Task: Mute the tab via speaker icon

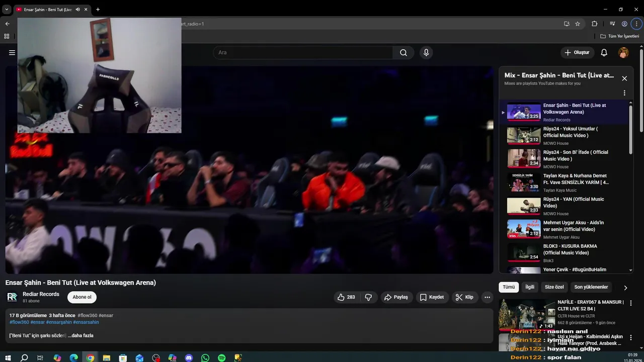Action: (77, 10)
